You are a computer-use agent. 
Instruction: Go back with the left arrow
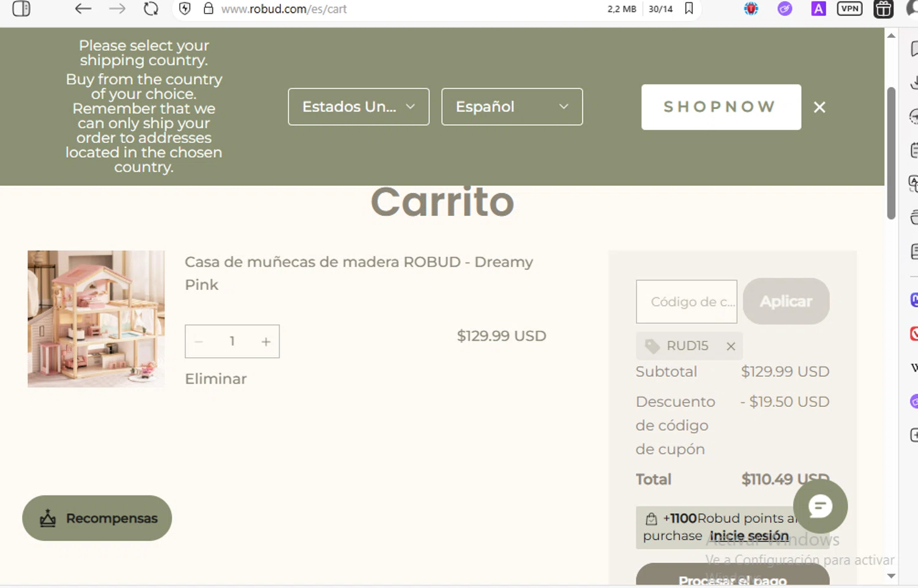tap(83, 9)
